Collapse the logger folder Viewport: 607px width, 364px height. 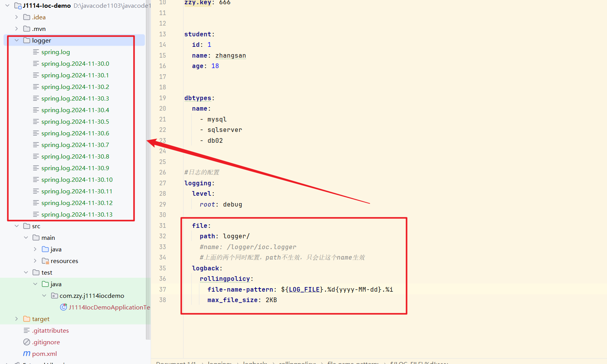coord(16,40)
